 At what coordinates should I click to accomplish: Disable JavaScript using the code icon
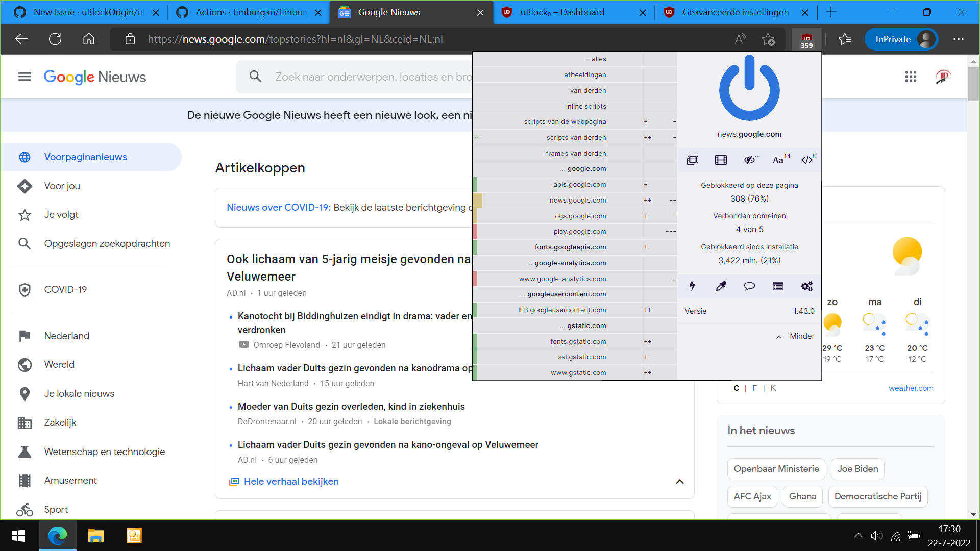(x=807, y=160)
